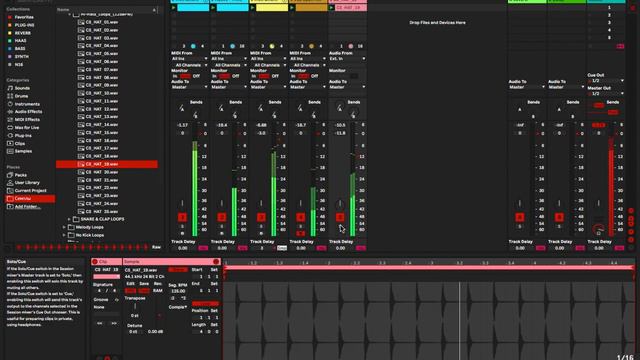
Task: Toggle return track A activator
Action: pyautogui.click(x=519, y=217)
